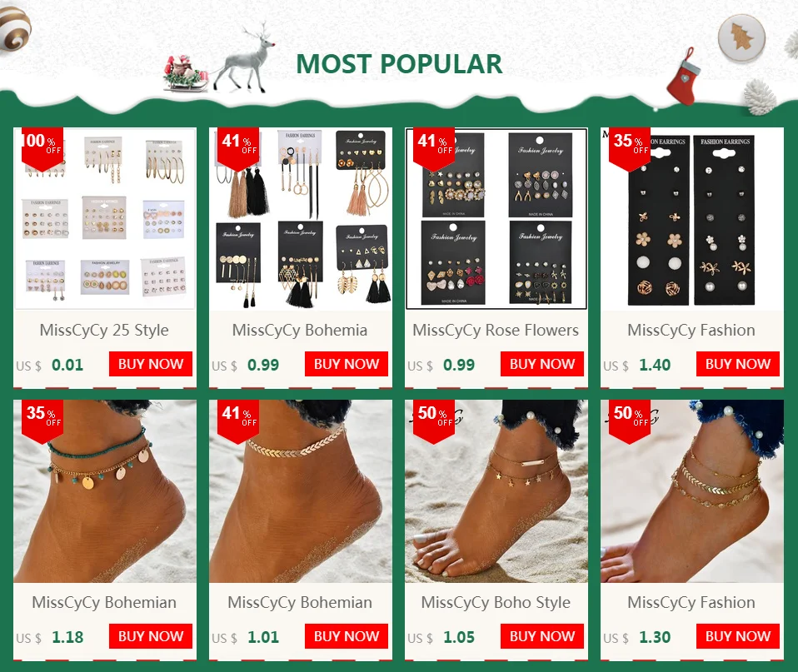The height and width of the screenshot is (672, 798).
Task: Click BUY NOW for MissCyCy Boho Style
Action: (542, 636)
